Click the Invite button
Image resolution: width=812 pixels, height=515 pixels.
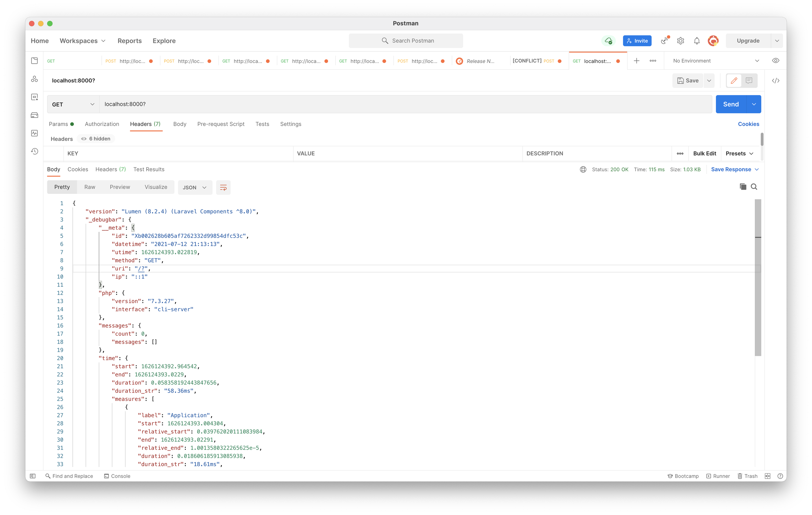(x=637, y=41)
